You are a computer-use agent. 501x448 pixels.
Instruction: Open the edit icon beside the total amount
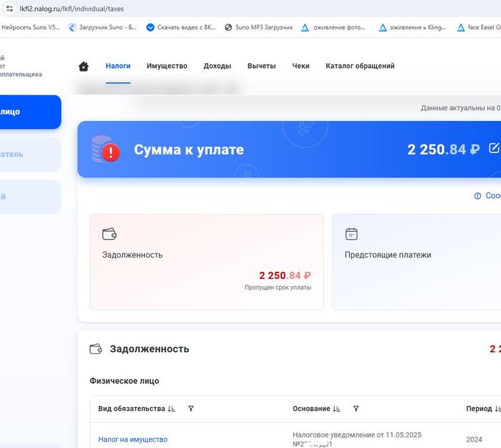tap(494, 148)
